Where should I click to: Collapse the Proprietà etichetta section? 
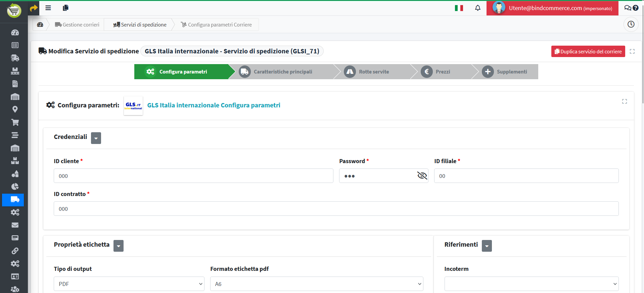pyautogui.click(x=119, y=246)
